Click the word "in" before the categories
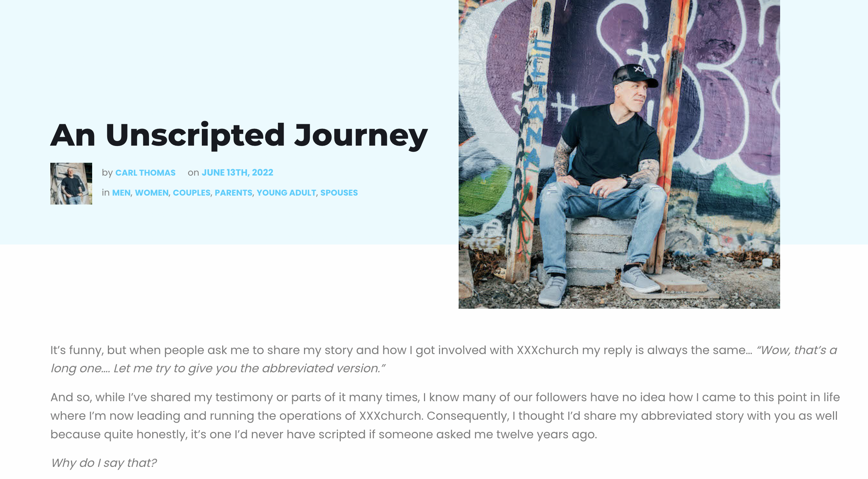The width and height of the screenshot is (868, 479). point(105,193)
